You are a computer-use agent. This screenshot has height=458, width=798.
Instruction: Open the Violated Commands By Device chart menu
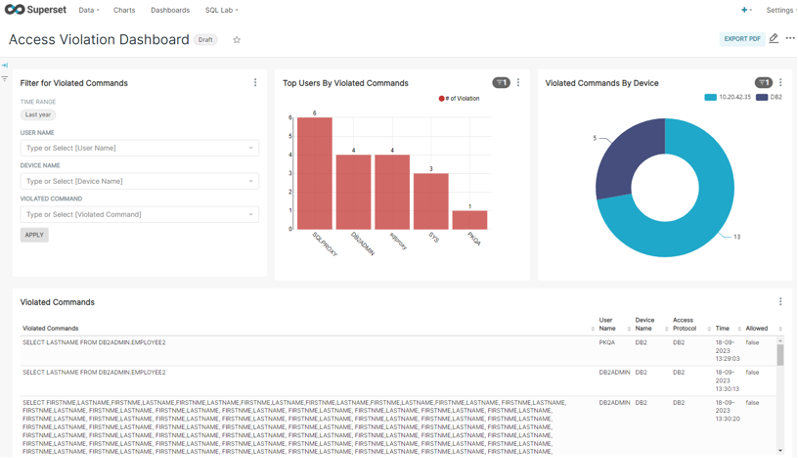781,83
